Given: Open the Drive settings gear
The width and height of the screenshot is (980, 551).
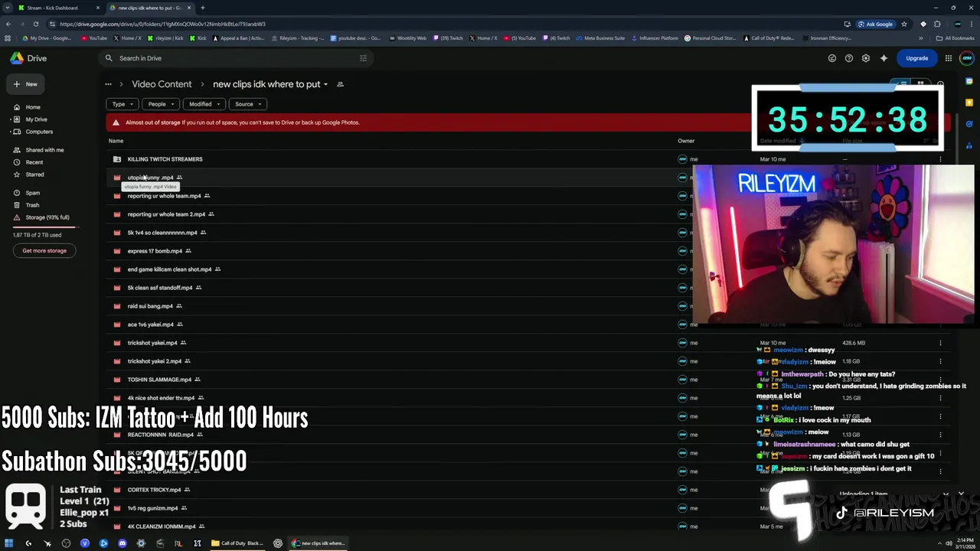Looking at the screenshot, I should [x=866, y=58].
